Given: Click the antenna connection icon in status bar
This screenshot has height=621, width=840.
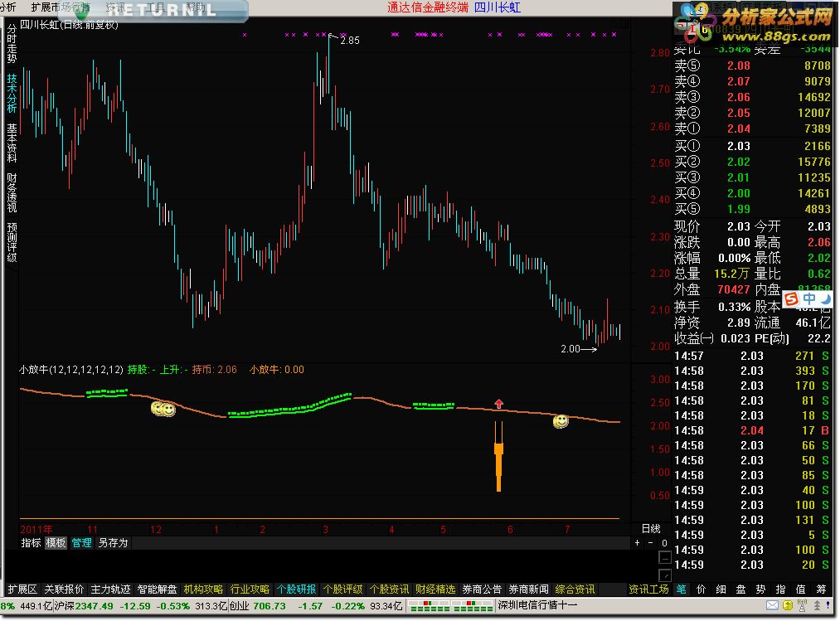Looking at the screenshot, I should [x=802, y=605].
